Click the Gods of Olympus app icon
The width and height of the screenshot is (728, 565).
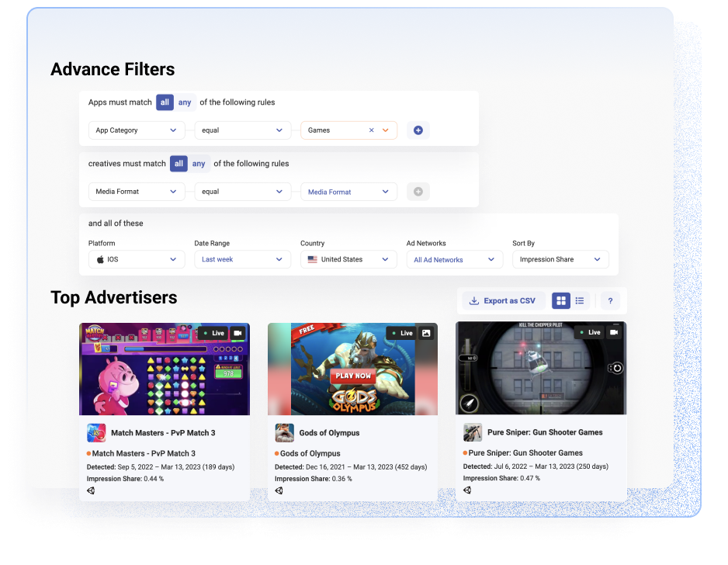[284, 433]
